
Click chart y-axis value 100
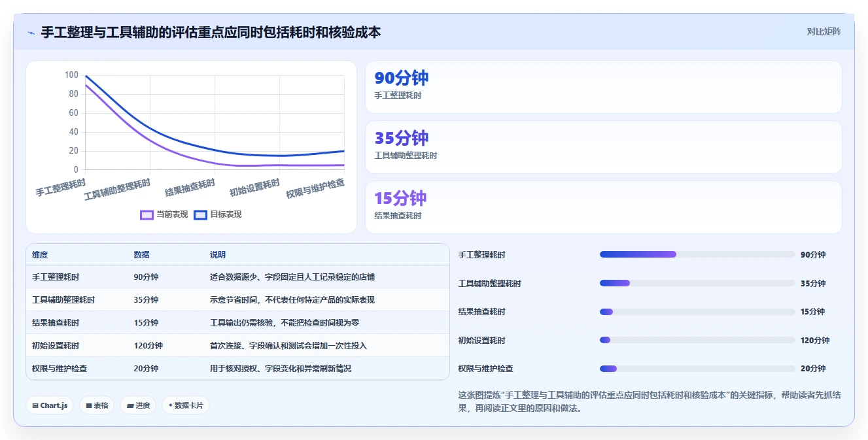(x=71, y=75)
